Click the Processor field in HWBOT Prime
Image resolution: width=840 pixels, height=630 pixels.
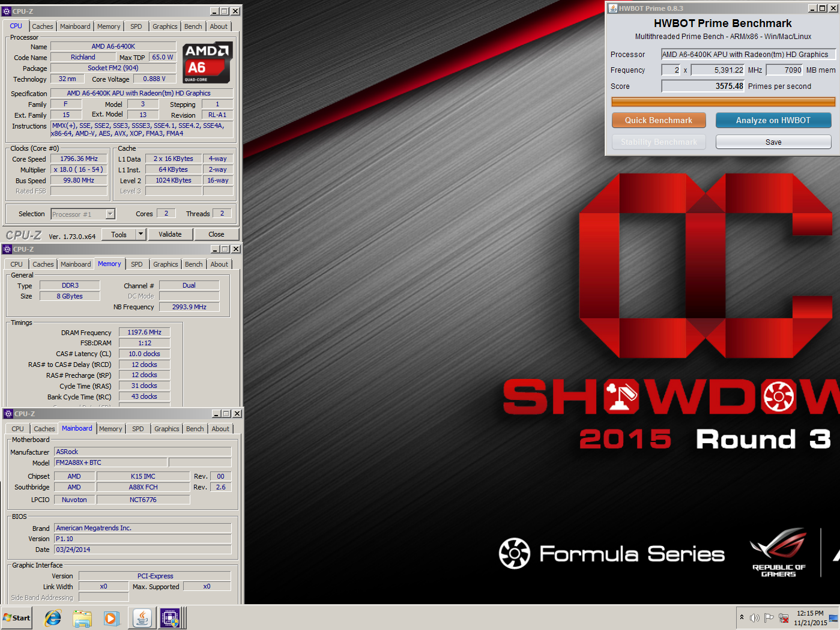click(x=748, y=55)
